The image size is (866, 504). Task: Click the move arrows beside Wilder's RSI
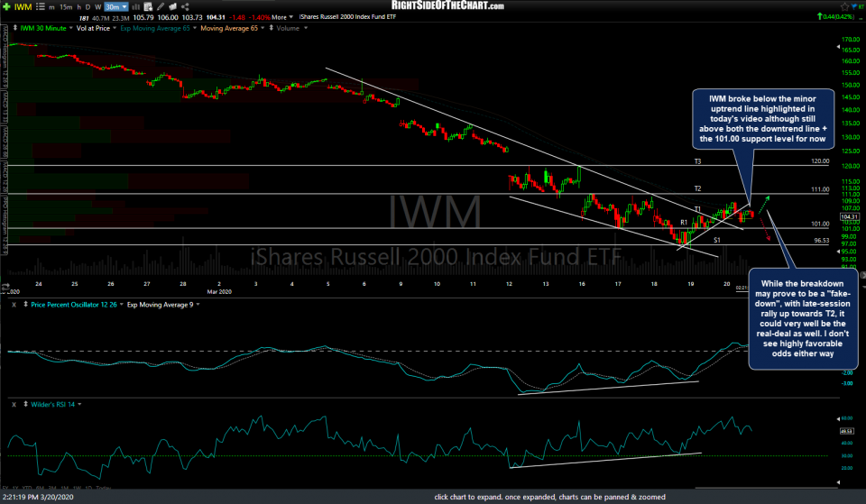pyautogui.click(x=25, y=404)
